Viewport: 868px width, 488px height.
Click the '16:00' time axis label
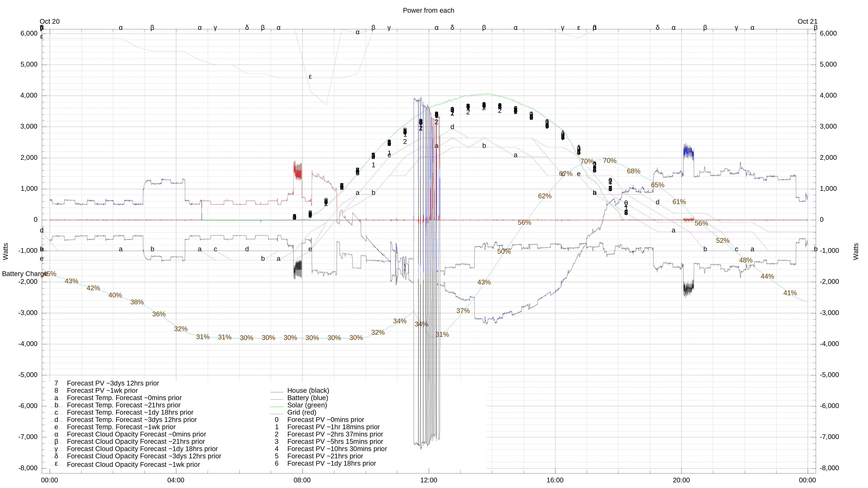click(555, 480)
